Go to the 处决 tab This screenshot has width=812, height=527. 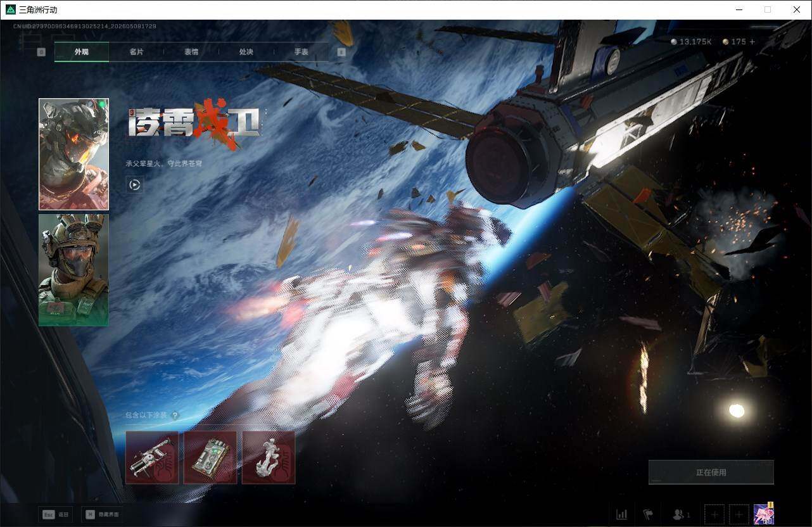click(x=246, y=52)
